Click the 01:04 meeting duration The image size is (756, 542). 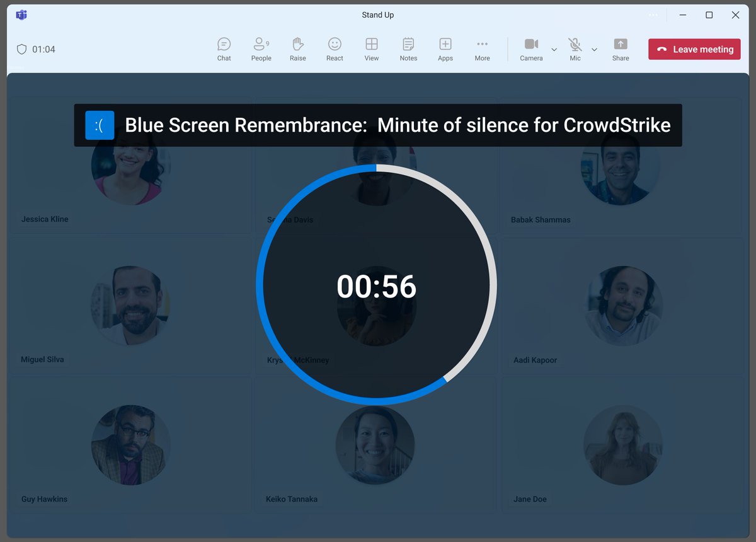tap(43, 49)
